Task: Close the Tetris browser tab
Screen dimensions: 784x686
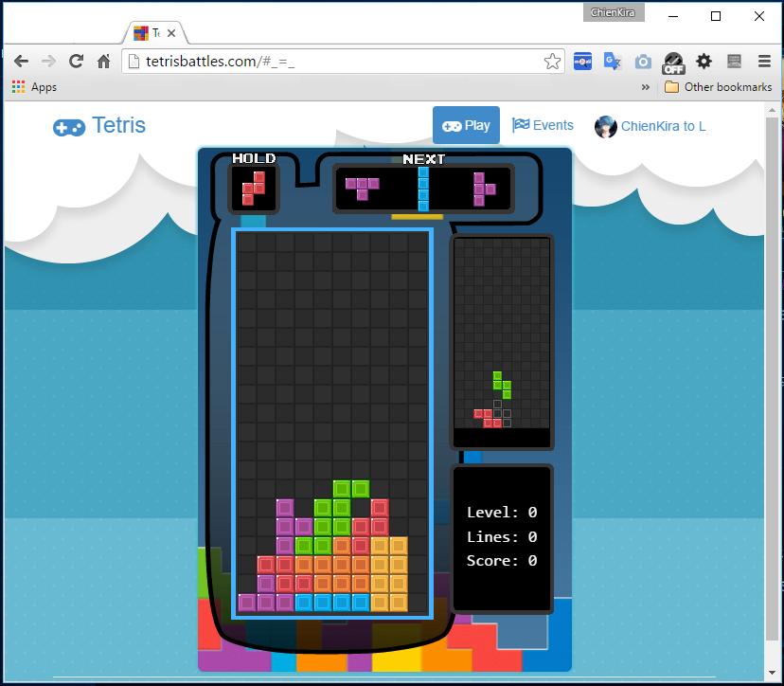Action: (171, 33)
